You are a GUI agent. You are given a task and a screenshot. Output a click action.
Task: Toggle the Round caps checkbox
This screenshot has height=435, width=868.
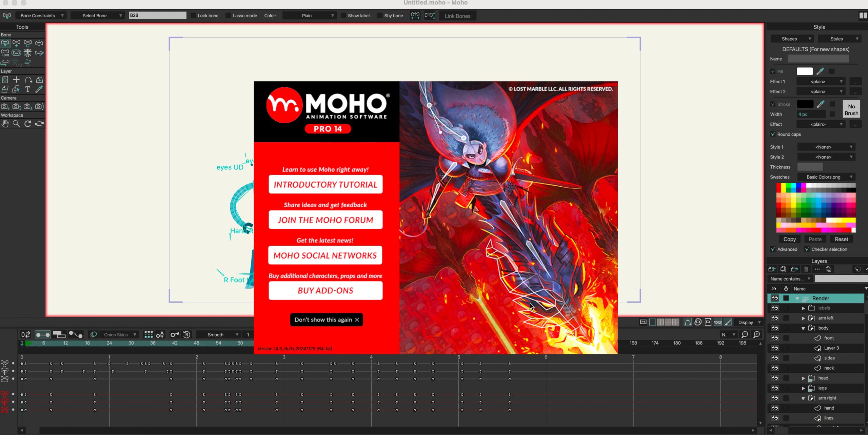coord(773,134)
